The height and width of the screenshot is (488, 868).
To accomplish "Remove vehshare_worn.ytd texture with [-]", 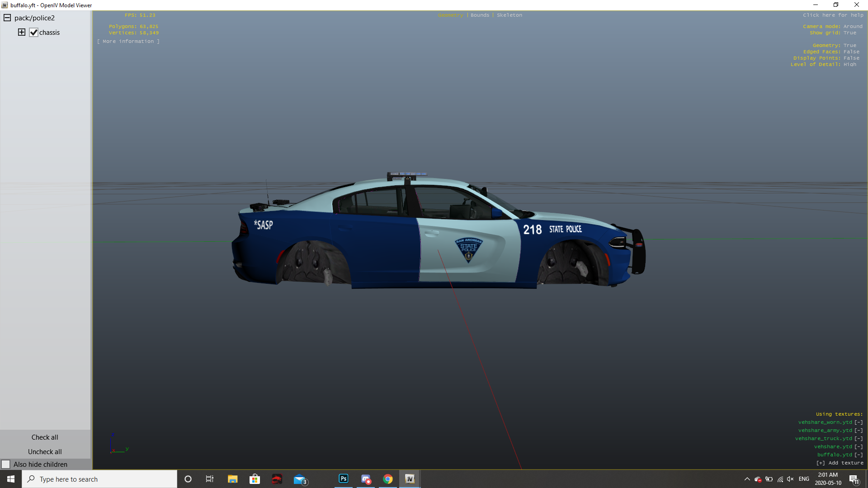I will (859, 422).
